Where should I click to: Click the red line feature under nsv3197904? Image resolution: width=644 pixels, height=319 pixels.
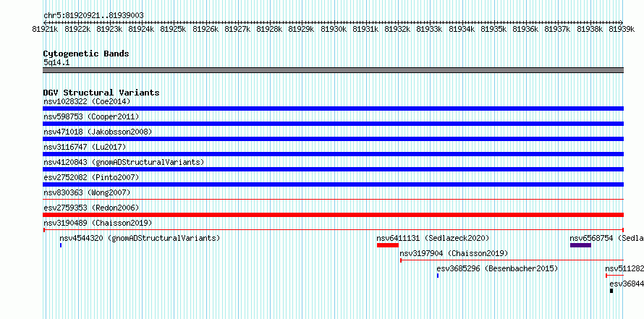point(512,260)
